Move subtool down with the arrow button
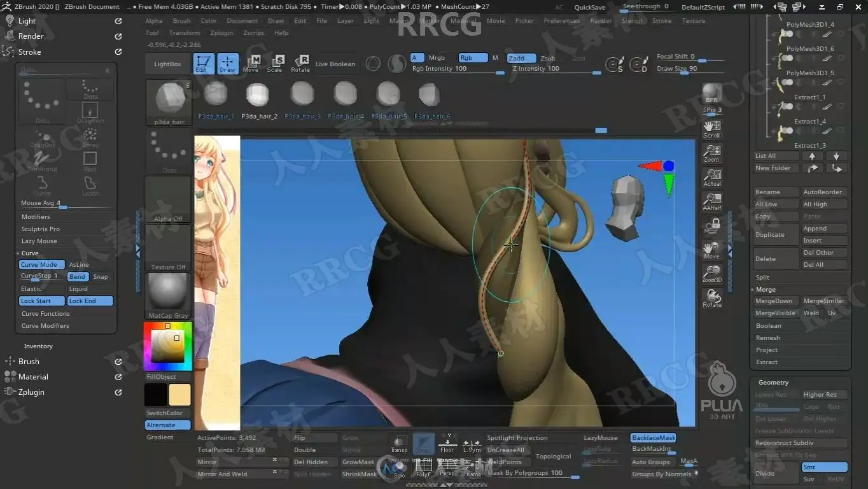 pos(836,156)
